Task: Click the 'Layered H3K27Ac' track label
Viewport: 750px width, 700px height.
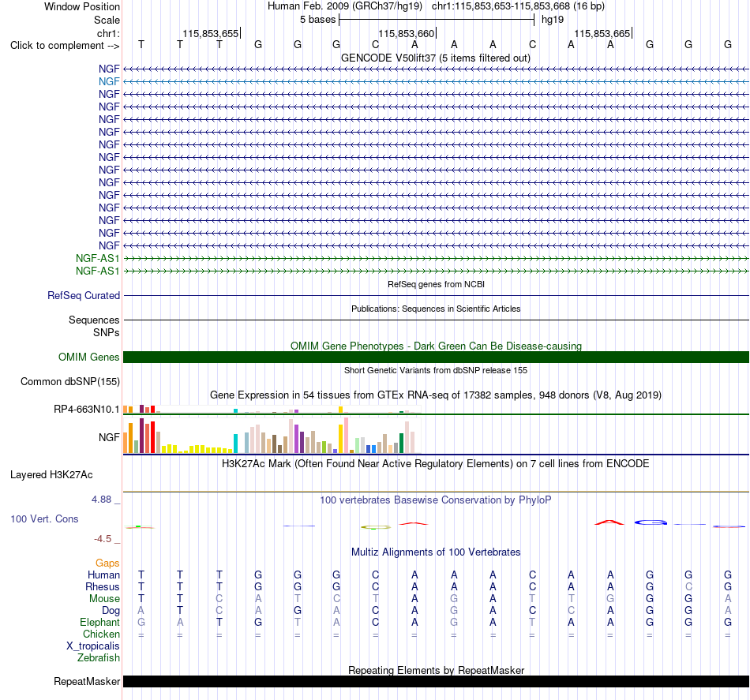Action: pyautogui.click(x=51, y=475)
